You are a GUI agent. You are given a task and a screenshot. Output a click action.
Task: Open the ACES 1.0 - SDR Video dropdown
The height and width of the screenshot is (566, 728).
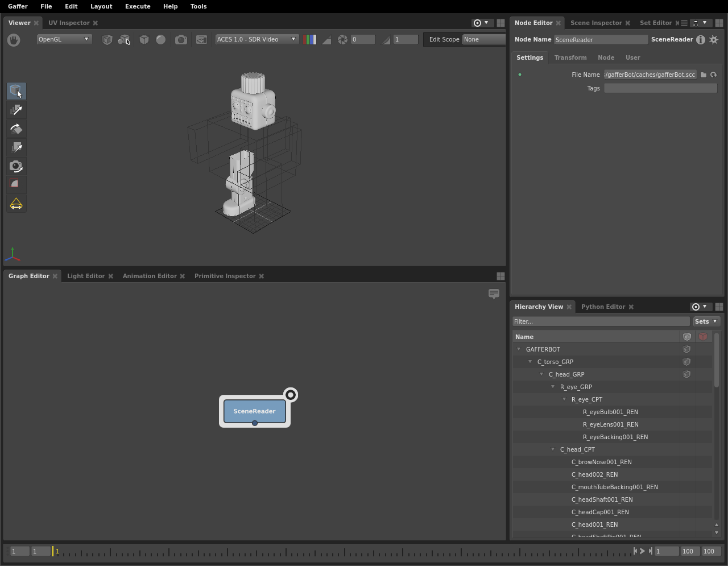257,39
